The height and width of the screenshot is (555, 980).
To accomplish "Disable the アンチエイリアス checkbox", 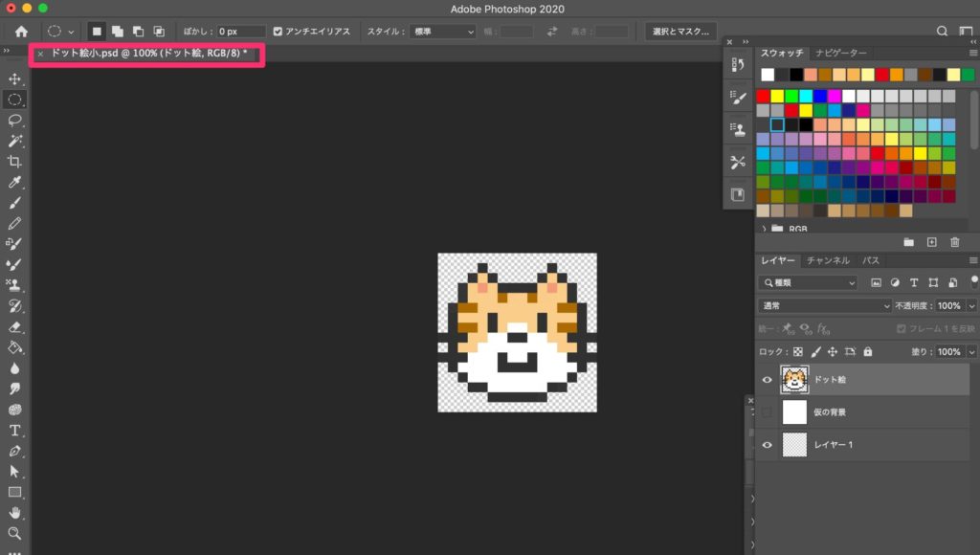I will (x=277, y=30).
